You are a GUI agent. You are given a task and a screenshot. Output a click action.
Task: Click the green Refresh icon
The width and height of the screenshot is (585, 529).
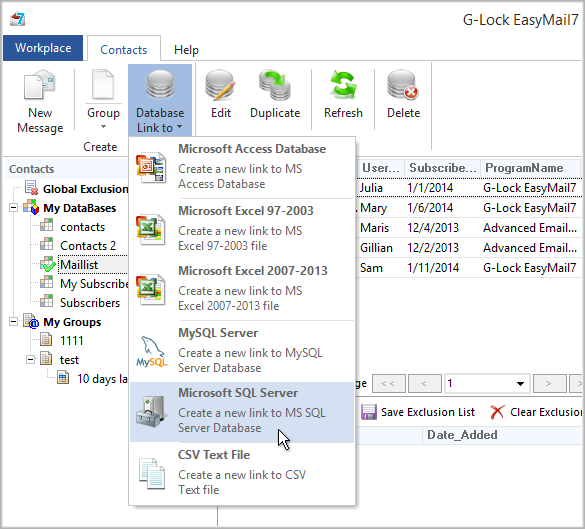pyautogui.click(x=343, y=85)
